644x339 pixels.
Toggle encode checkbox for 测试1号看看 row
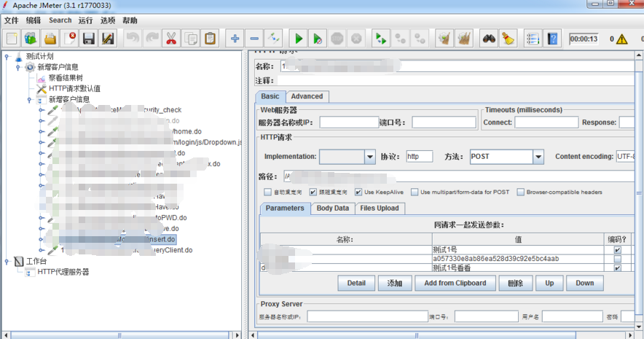(617, 268)
